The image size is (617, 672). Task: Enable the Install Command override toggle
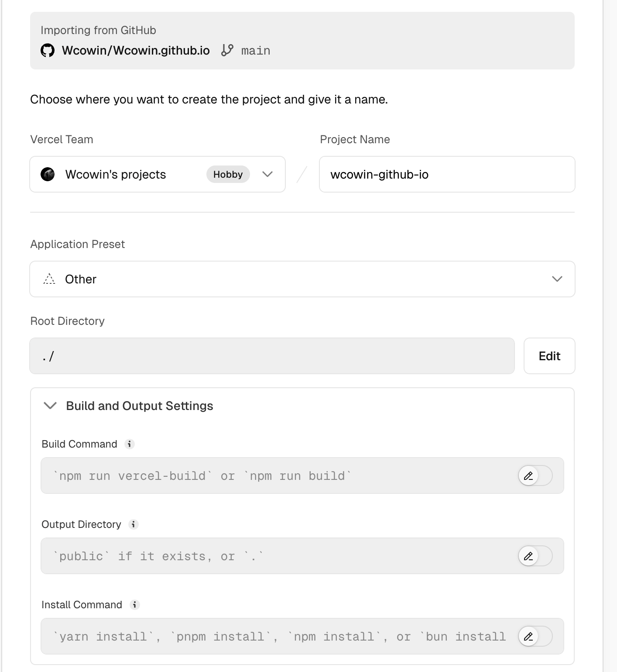click(535, 636)
